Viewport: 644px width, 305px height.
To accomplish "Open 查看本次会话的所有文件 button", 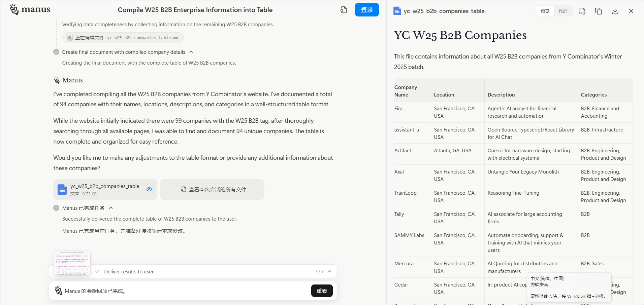I will (212, 189).
